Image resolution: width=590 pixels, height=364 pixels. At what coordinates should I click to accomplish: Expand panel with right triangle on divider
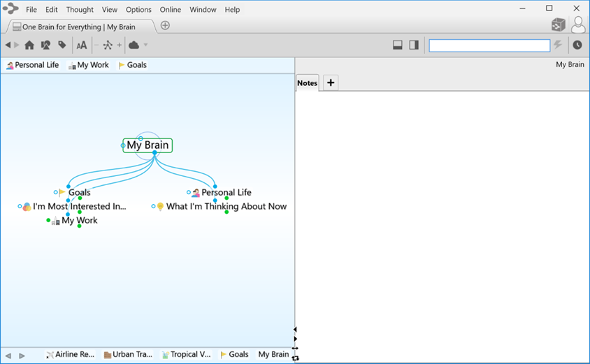click(x=295, y=339)
